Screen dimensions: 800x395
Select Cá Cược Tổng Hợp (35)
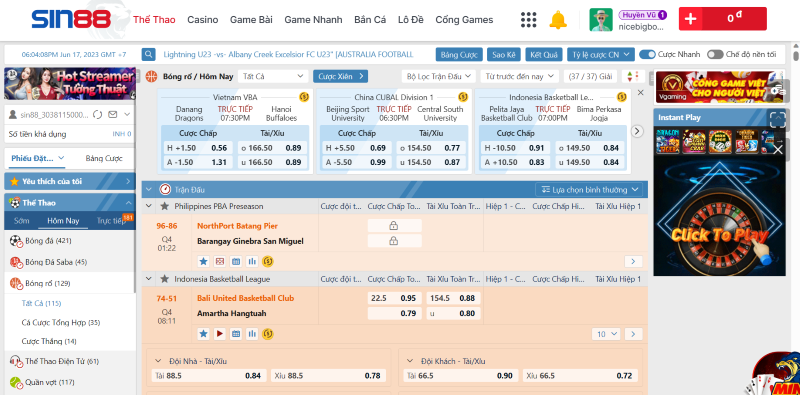pos(61,323)
